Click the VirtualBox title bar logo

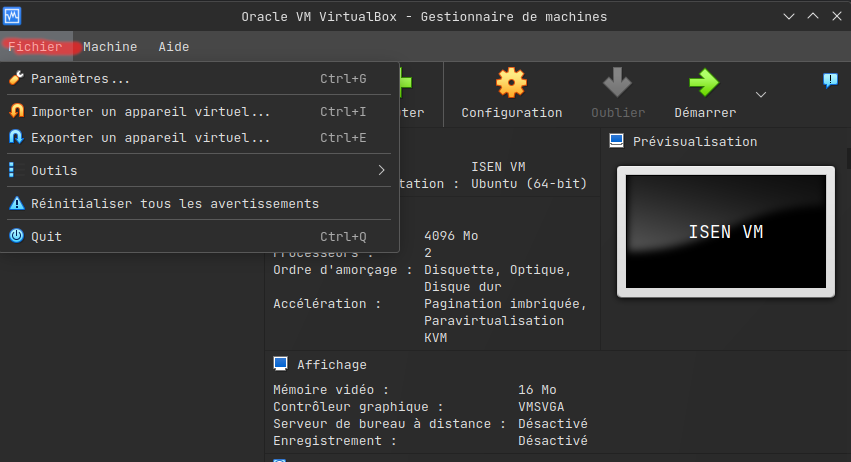click(x=12, y=16)
